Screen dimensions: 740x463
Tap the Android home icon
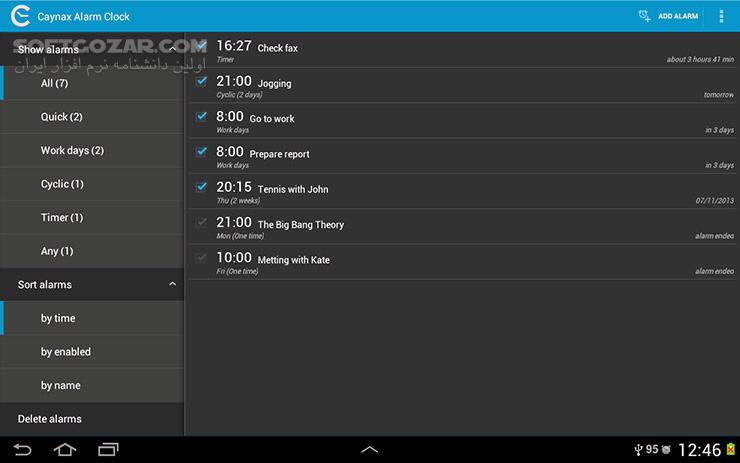click(x=65, y=450)
